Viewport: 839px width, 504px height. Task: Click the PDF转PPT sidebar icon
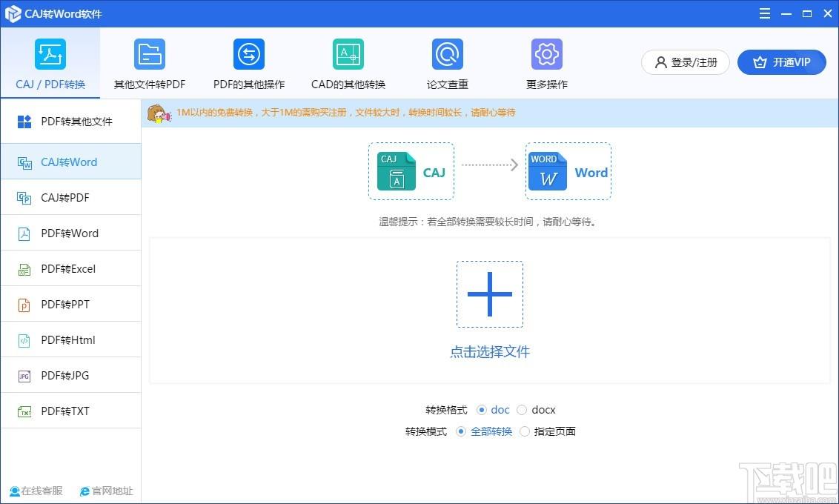tap(24, 305)
